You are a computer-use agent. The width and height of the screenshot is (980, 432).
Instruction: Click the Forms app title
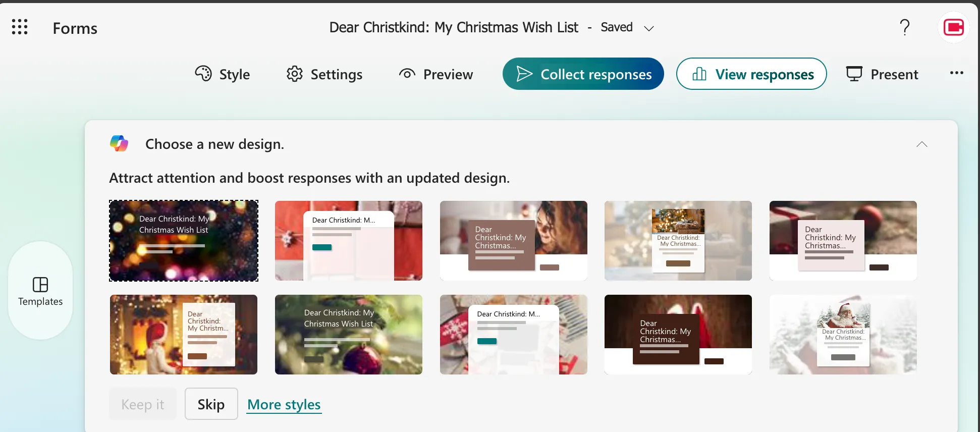(x=75, y=28)
